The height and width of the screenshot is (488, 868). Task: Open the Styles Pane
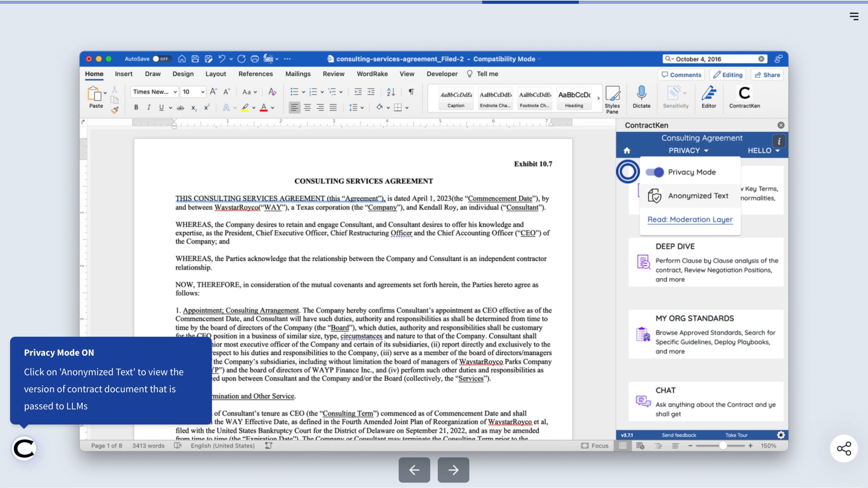[612, 94]
